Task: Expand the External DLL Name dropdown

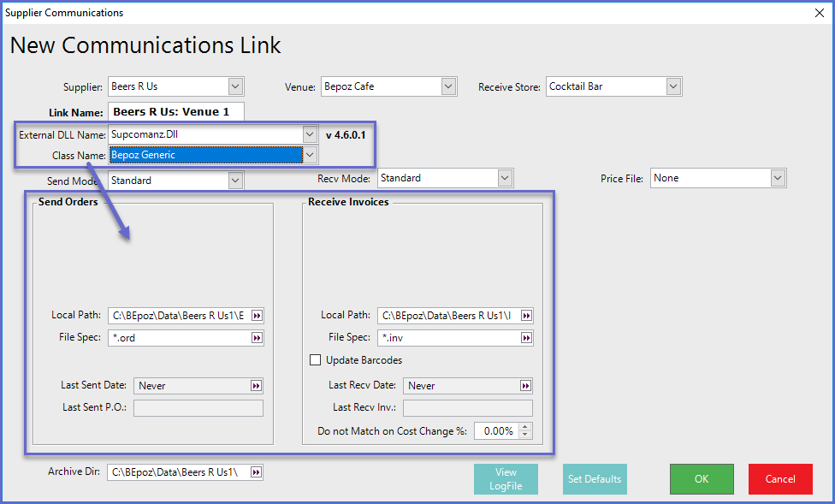Action: tap(310, 135)
